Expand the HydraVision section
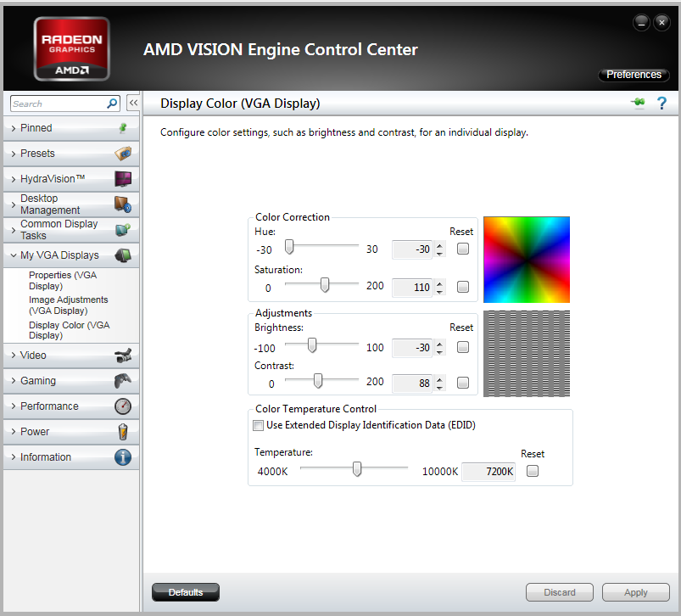This screenshot has height=616, width=681. (14, 179)
